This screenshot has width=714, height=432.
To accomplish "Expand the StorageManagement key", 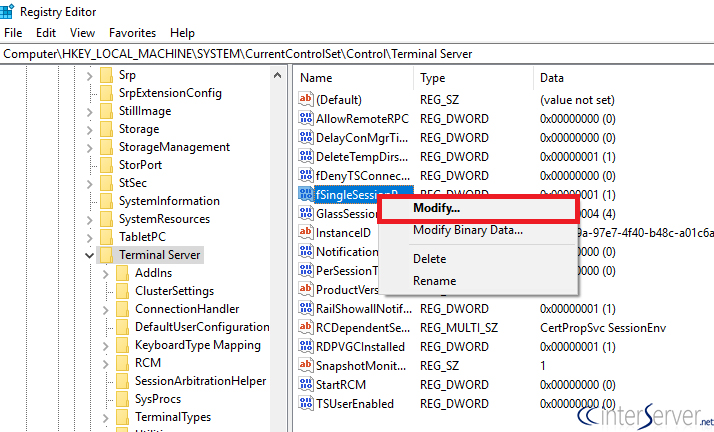I will [x=90, y=148].
